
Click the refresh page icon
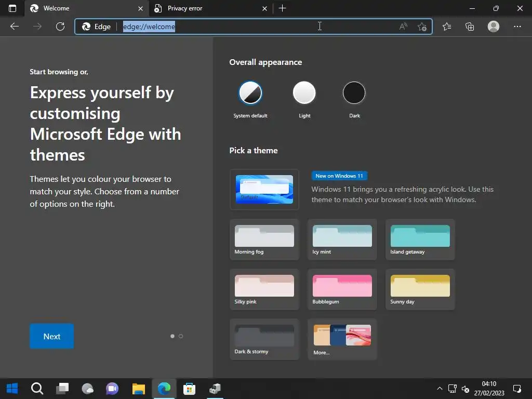60,26
